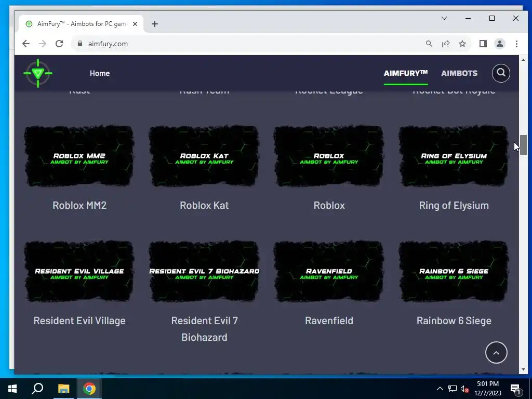Follow the Resident Evil 7 Biohazard link
Image resolution: width=532 pixels, height=399 pixels.
pyautogui.click(x=204, y=329)
